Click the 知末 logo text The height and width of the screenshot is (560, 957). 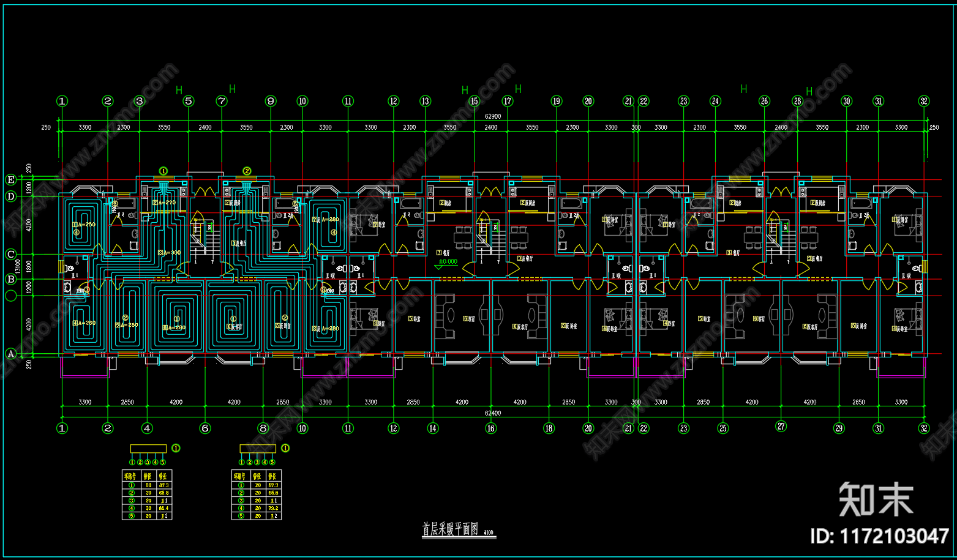point(876,499)
